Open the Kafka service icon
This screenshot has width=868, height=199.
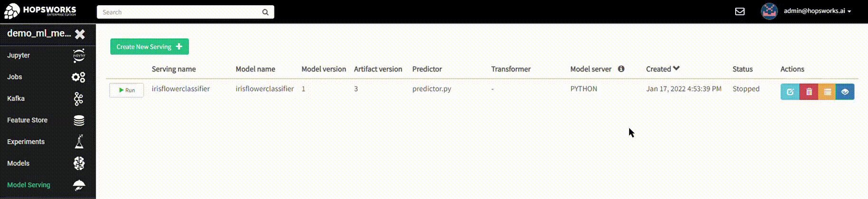[79, 99]
